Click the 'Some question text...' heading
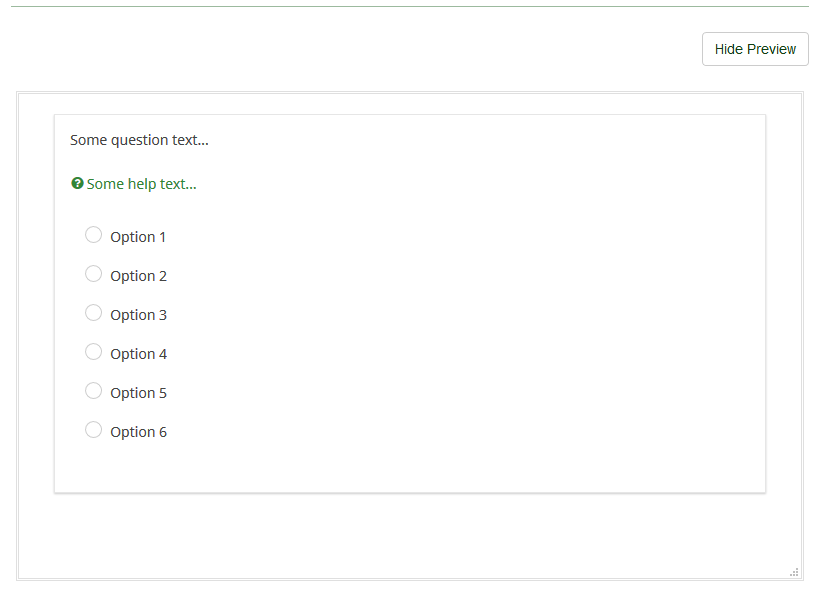815x592 pixels. pos(139,140)
